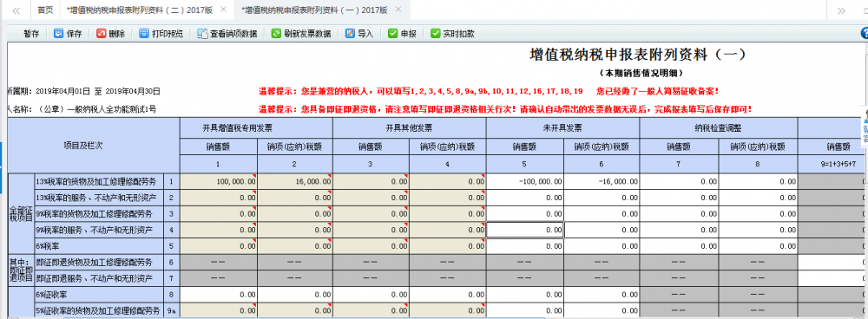Close the 附列资料（二）2017版 tab
This screenshot has width=868, height=319.
tap(223, 10)
